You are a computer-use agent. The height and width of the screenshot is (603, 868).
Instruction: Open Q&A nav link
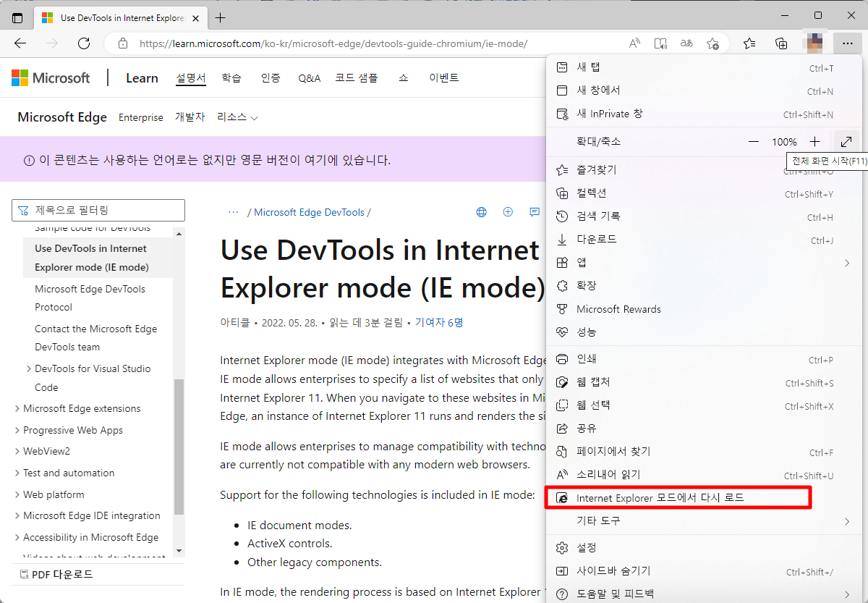pos(309,78)
